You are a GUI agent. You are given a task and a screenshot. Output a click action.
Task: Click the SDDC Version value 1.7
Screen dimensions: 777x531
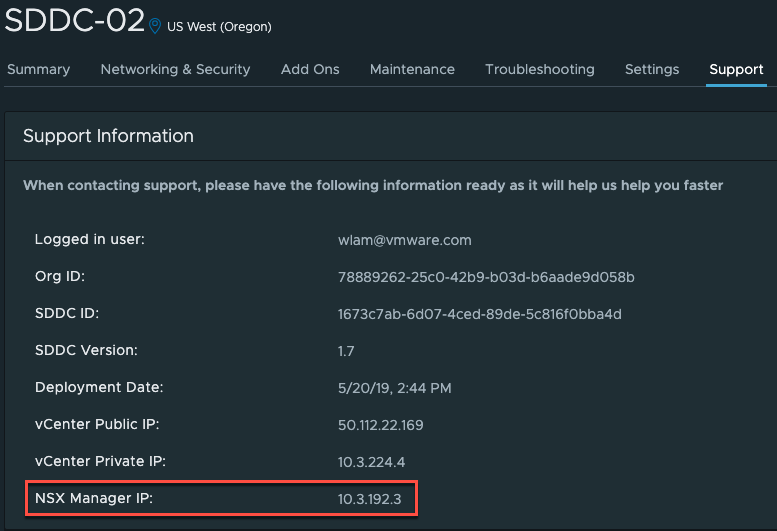click(346, 351)
